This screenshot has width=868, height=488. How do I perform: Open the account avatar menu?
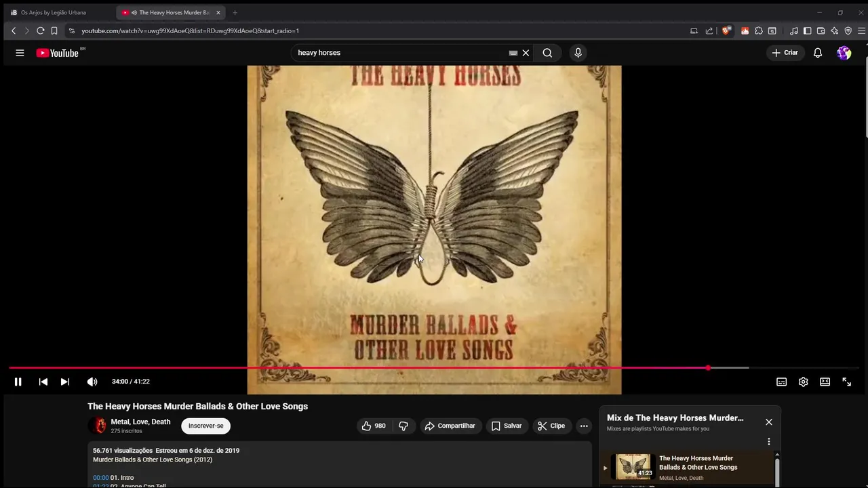point(844,53)
